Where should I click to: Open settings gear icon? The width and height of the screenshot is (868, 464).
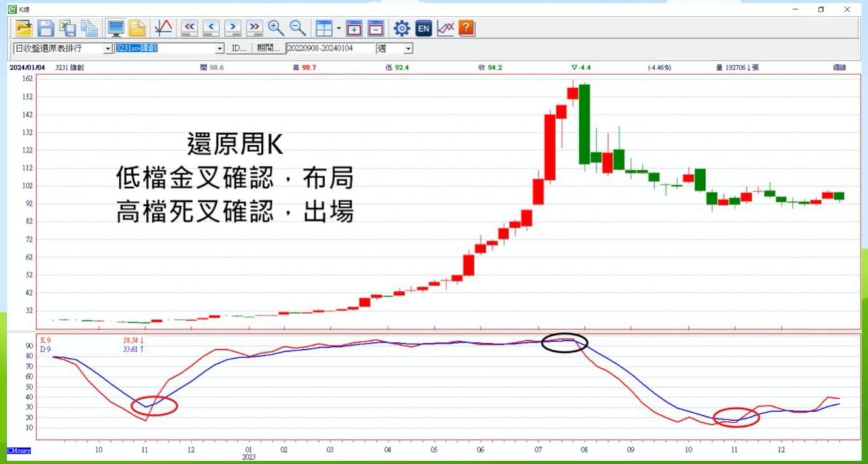pos(401,28)
